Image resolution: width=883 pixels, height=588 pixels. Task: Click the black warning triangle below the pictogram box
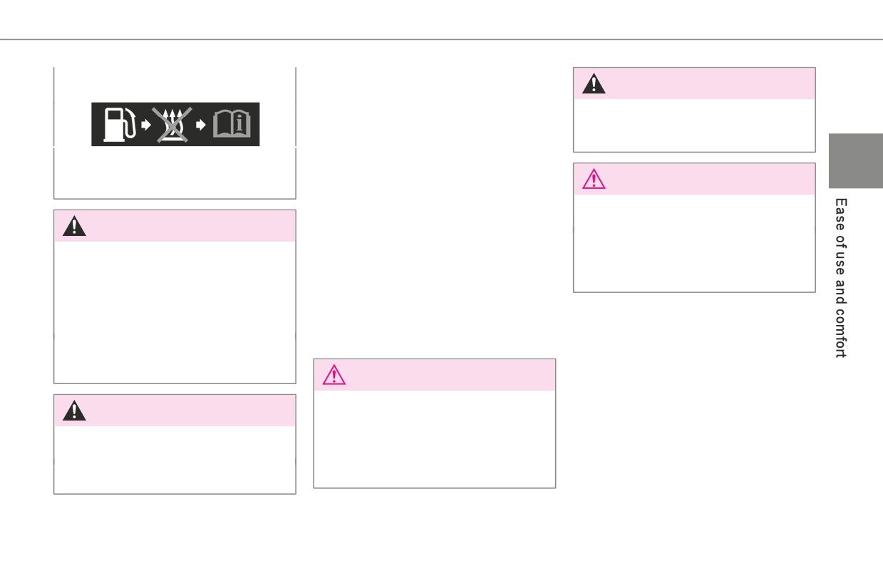pos(74,226)
